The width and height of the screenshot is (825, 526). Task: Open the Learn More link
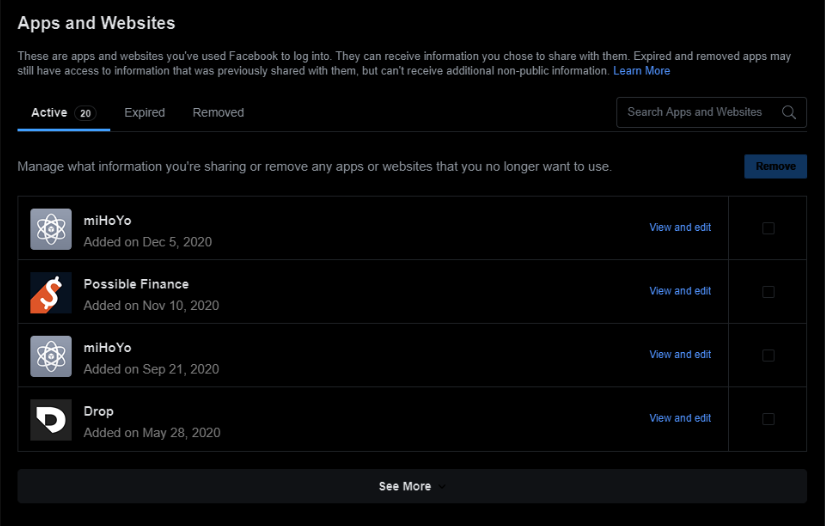point(641,71)
